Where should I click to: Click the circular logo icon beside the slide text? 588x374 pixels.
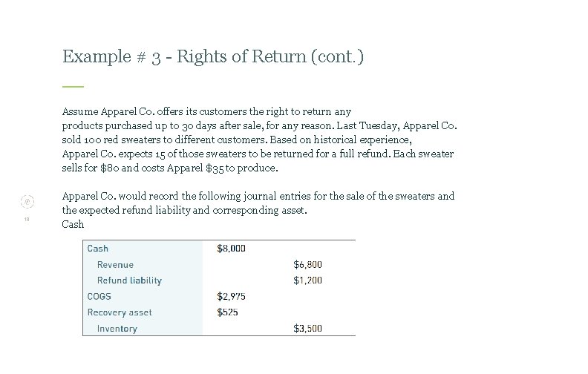coord(27,200)
